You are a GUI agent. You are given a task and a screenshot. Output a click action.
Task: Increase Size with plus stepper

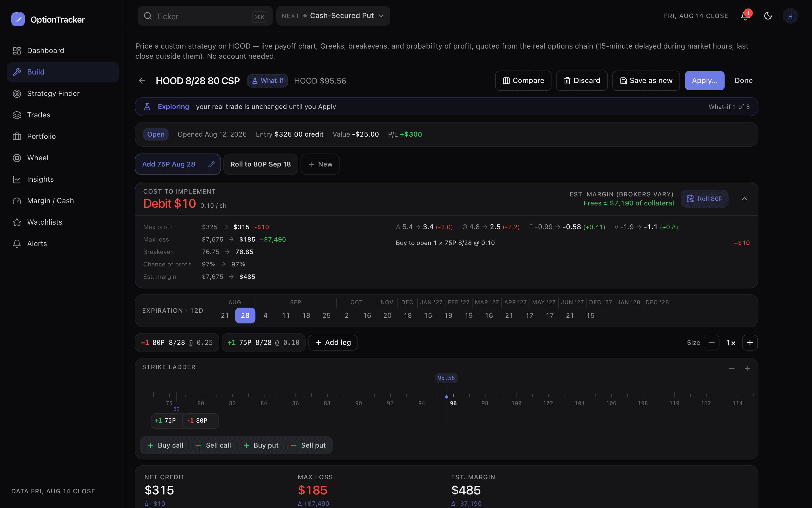(750, 343)
